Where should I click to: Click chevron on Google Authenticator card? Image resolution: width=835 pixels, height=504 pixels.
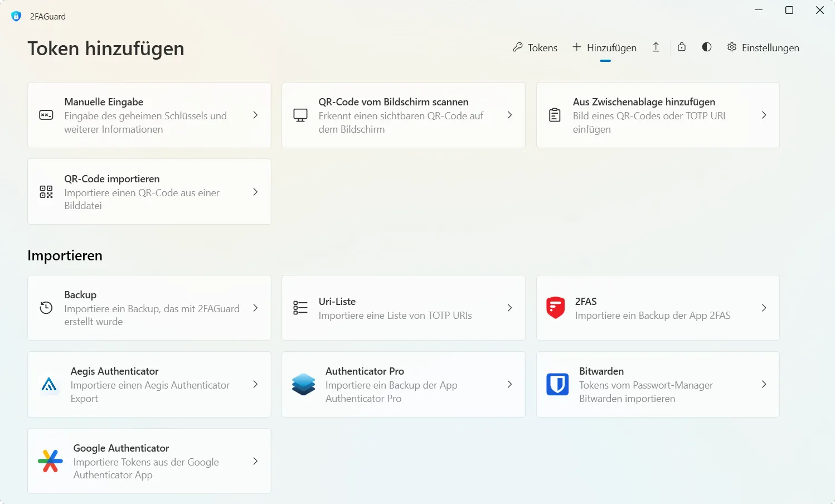click(255, 461)
